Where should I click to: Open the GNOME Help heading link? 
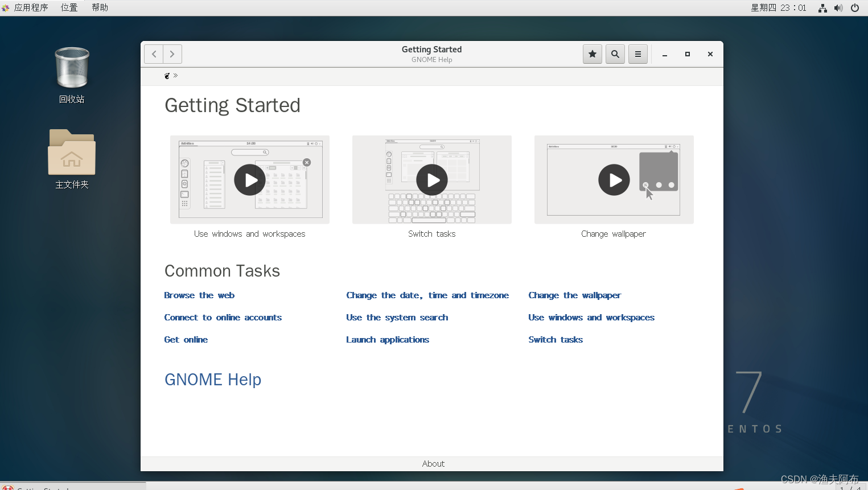click(x=213, y=380)
